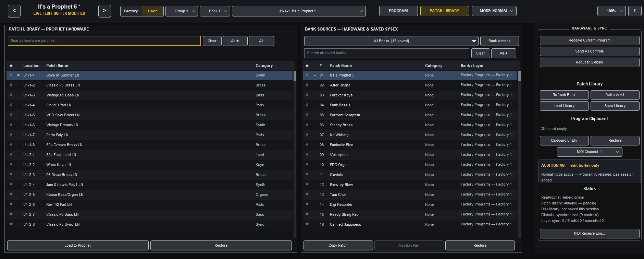Focus the Search hardware patches field

click(x=104, y=41)
